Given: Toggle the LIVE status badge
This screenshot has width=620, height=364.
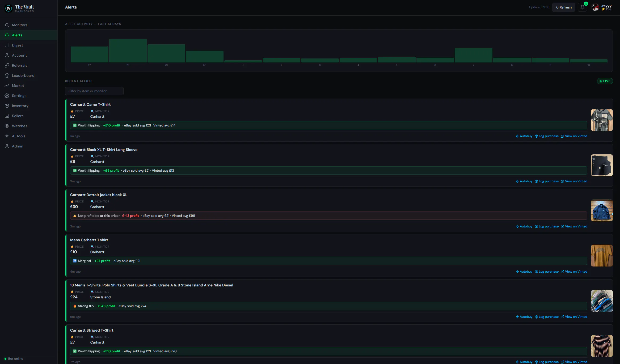Looking at the screenshot, I should [x=605, y=81].
